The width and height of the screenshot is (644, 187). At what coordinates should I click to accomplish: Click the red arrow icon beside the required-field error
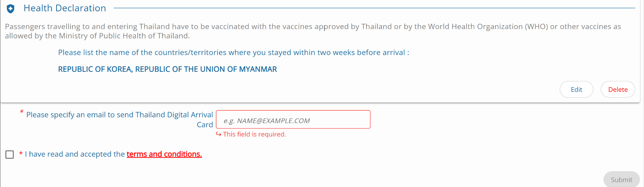coord(218,134)
